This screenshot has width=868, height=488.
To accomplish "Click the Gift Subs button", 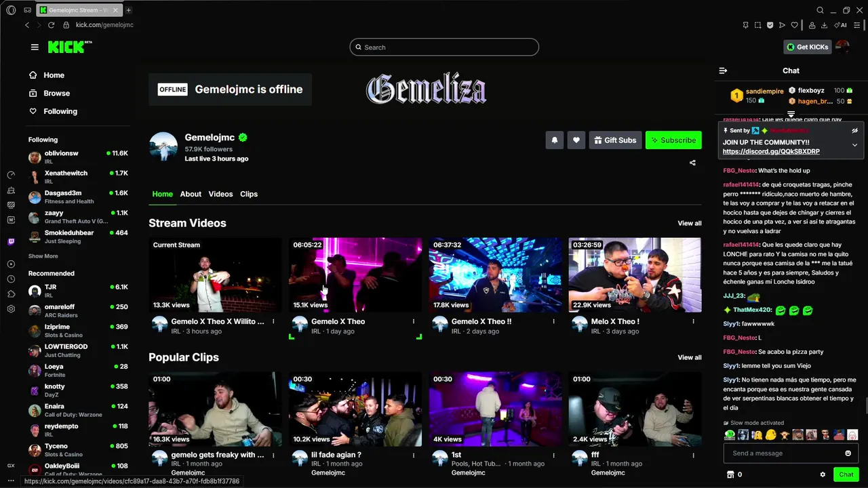I will (x=615, y=140).
